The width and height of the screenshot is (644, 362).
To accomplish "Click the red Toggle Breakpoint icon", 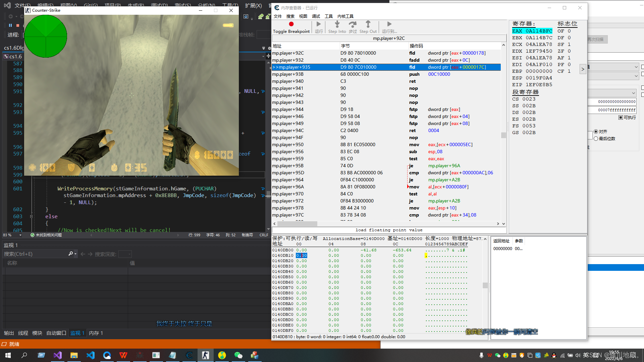I will tap(291, 24).
